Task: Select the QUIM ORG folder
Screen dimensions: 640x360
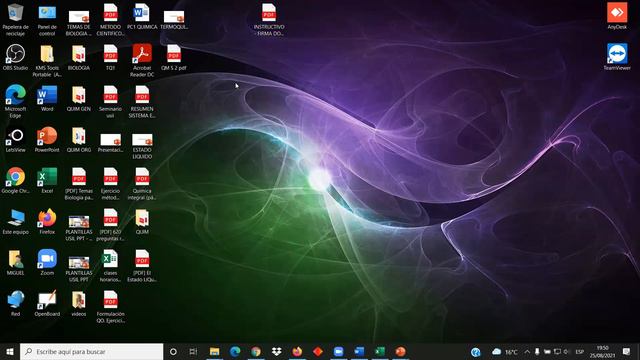Action: (79, 139)
